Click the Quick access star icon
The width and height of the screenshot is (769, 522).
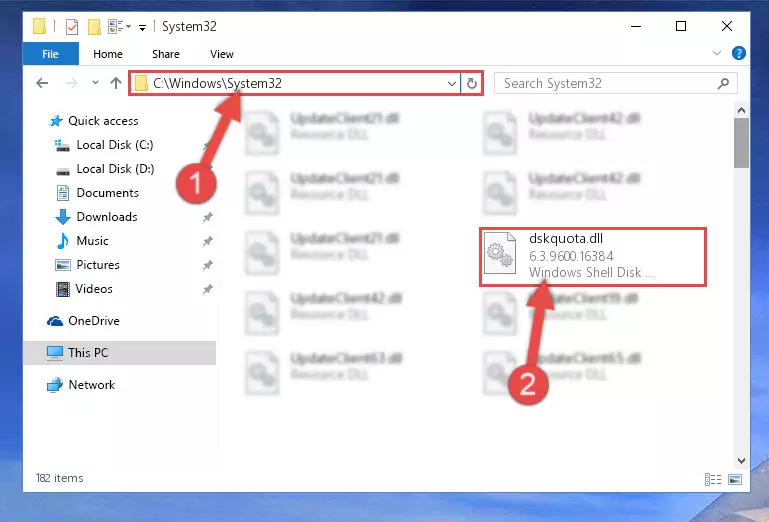coord(56,121)
